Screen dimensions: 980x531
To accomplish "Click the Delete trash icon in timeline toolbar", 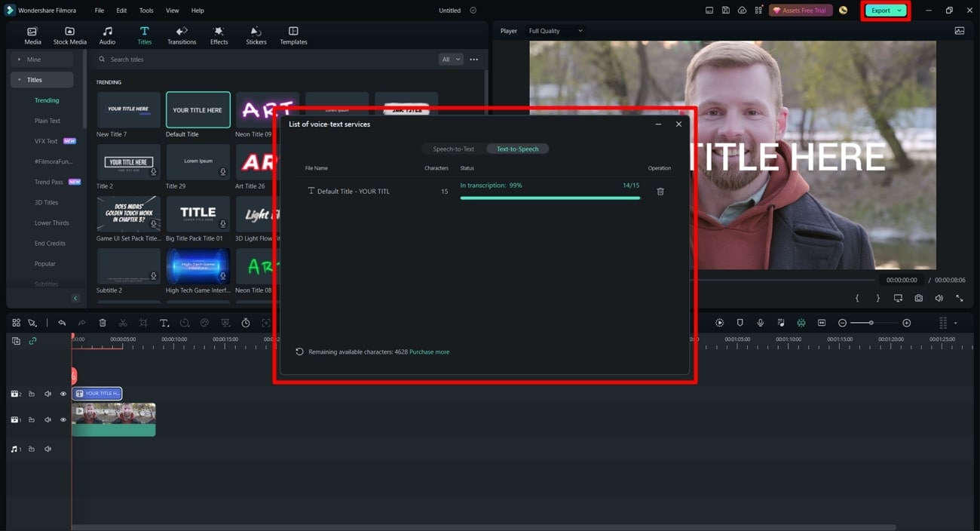I will coord(103,323).
